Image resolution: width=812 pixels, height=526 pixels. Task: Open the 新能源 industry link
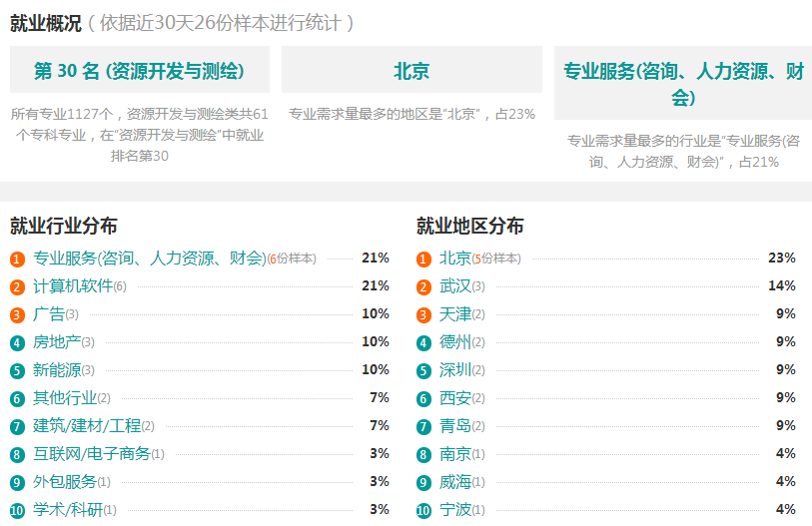(57, 369)
